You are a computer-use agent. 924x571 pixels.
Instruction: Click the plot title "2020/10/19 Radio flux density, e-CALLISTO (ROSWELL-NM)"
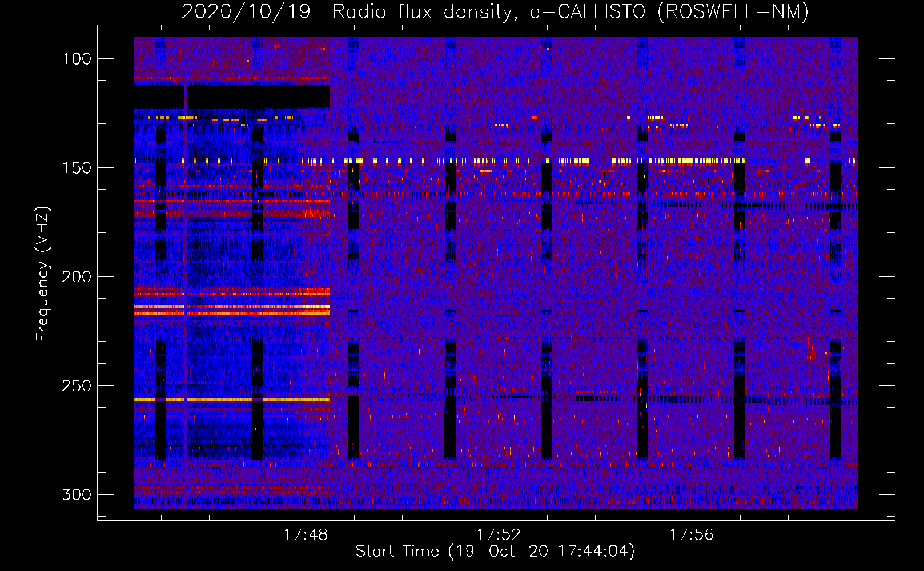pos(495,11)
